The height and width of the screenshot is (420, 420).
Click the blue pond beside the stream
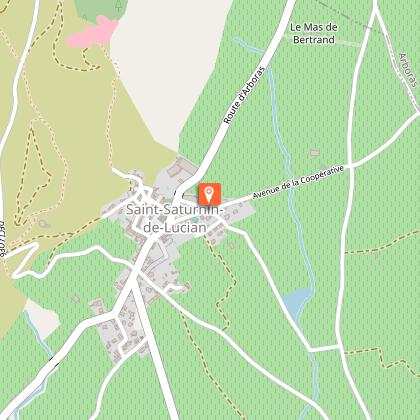click(296, 302)
